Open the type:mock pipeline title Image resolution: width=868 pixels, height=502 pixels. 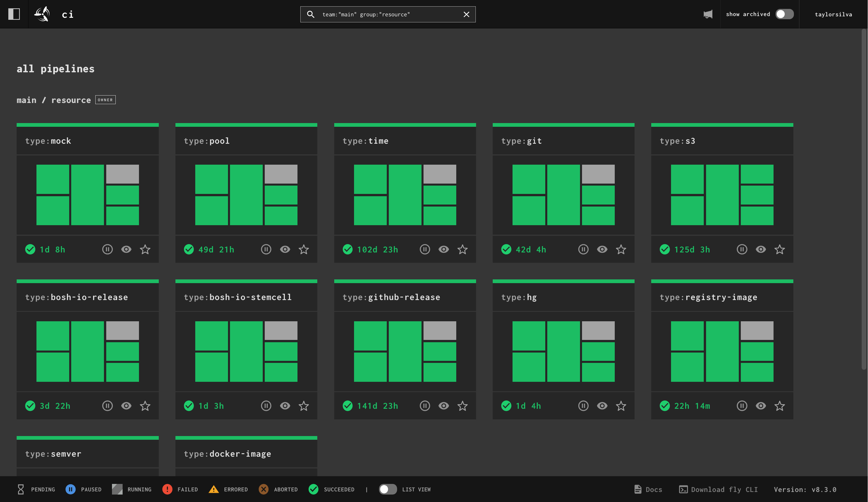coord(48,141)
